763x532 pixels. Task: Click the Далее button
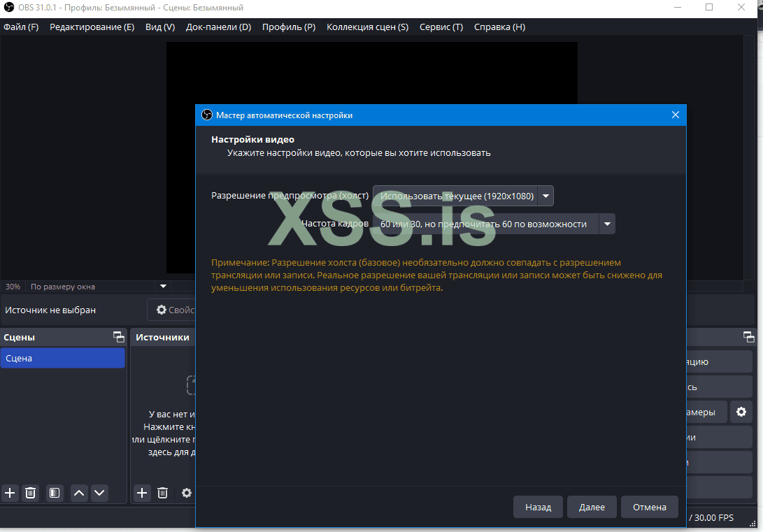click(x=592, y=508)
